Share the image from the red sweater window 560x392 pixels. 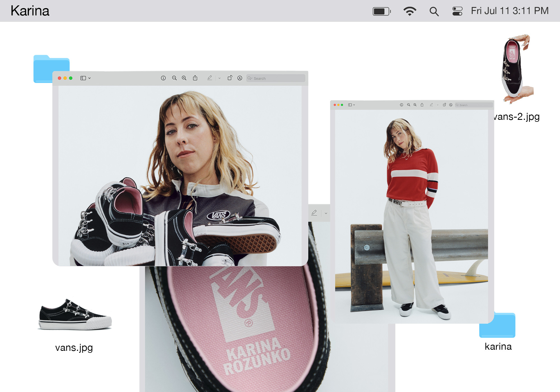click(x=422, y=105)
